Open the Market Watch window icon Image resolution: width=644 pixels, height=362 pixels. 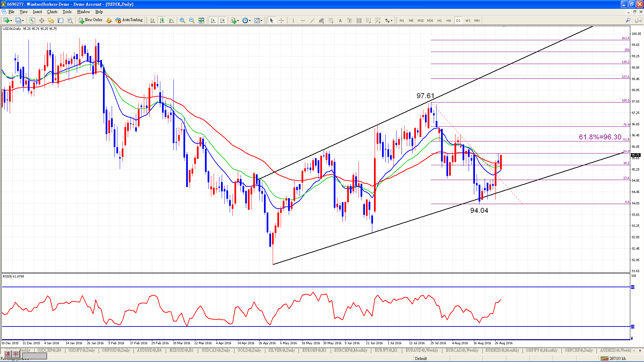[32, 20]
